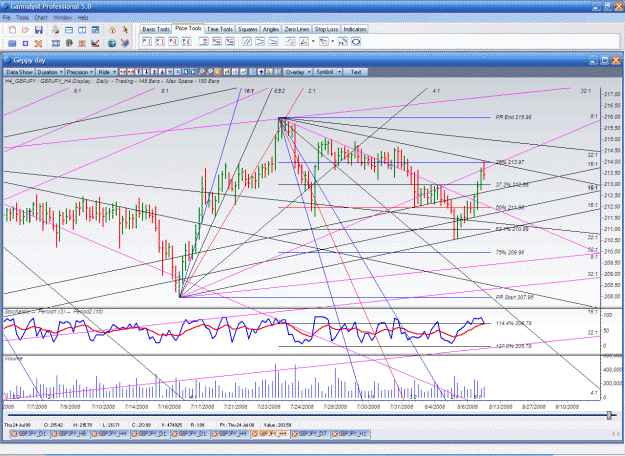
Task: Open the File menu
Action: (6, 18)
